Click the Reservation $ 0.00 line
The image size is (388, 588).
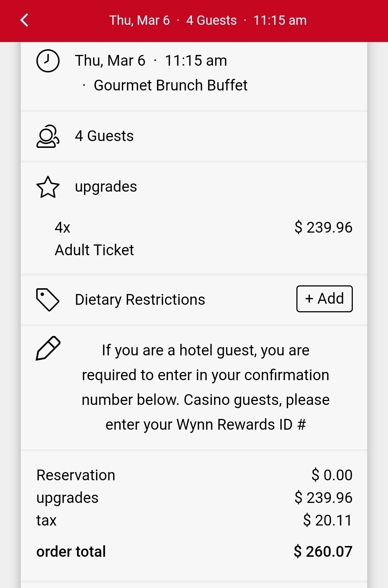click(x=194, y=475)
